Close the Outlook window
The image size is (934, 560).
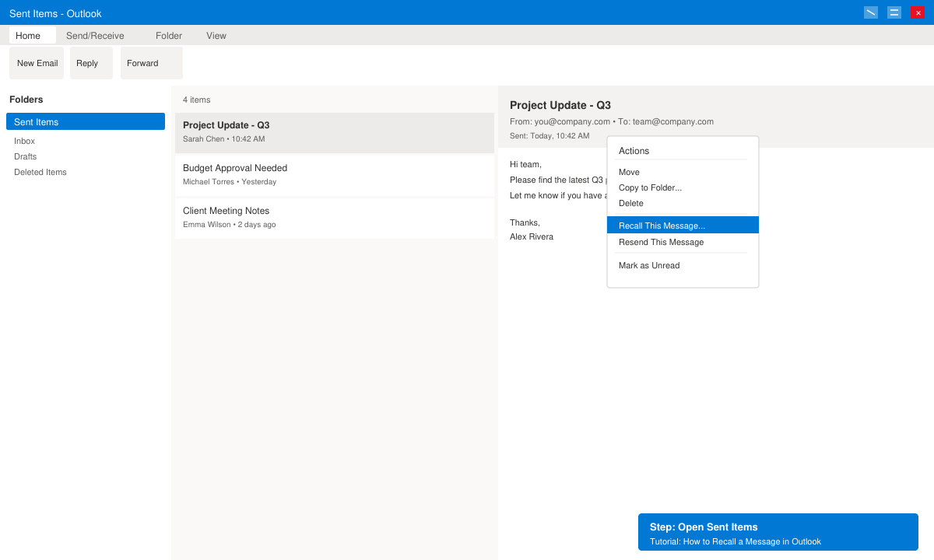point(918,12)
